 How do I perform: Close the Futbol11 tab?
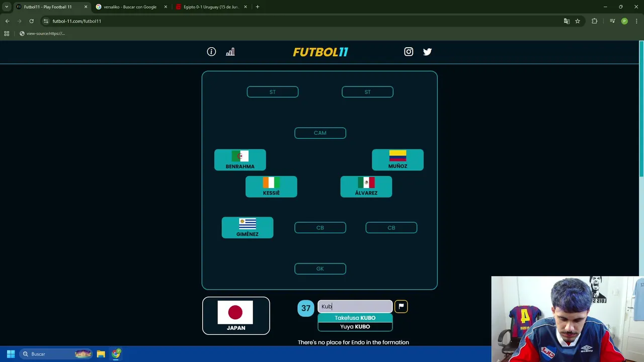pyautogui.click(x=86, y=7)
